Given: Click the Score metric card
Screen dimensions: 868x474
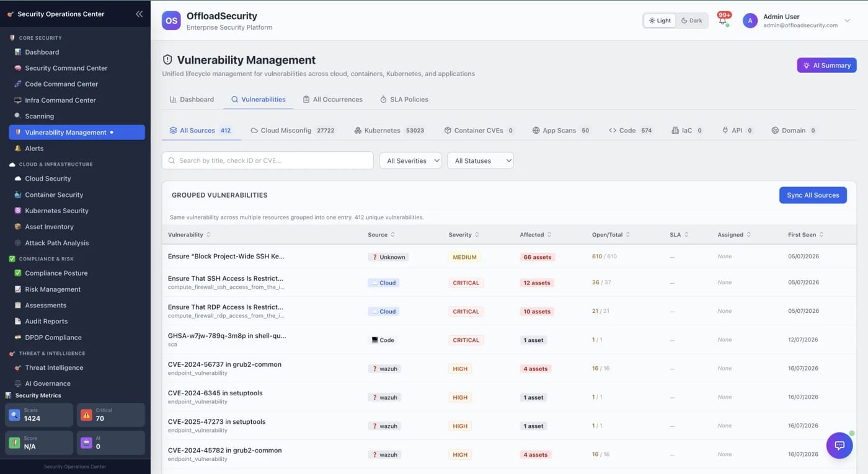Looking at the screenshot, I should (x=39, y=442).
